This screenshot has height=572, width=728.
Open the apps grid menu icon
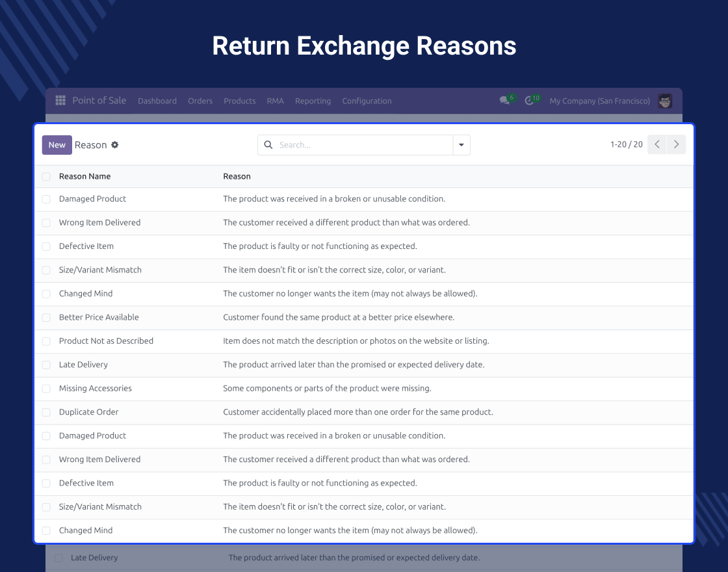pyautogui.click(x=60, y=101)
